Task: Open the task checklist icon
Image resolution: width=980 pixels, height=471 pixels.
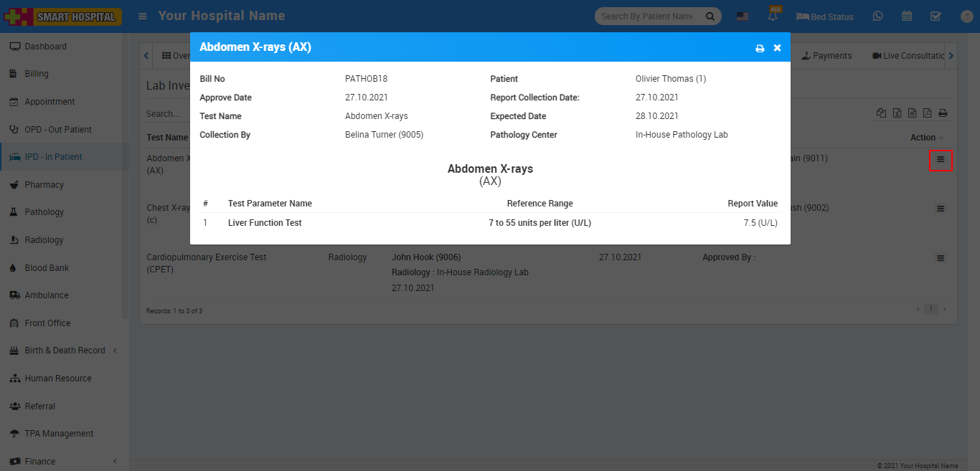Action: pos(936,16)
